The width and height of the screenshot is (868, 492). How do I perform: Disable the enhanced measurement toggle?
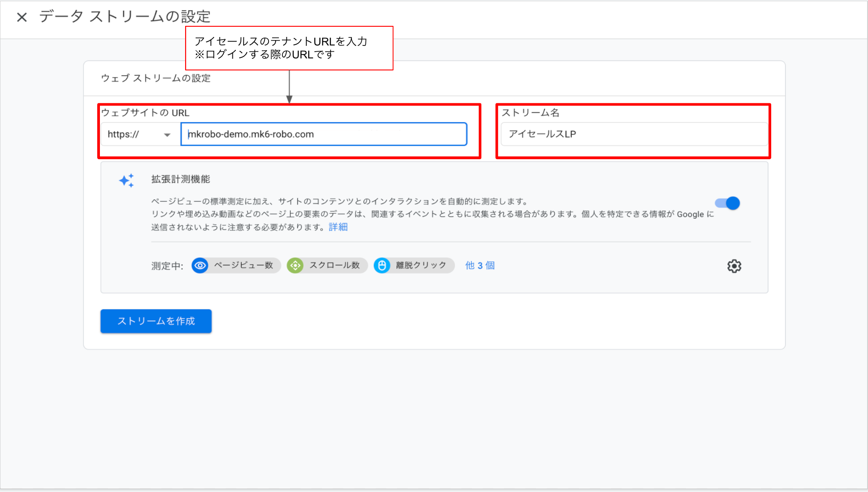coord(727,203)
